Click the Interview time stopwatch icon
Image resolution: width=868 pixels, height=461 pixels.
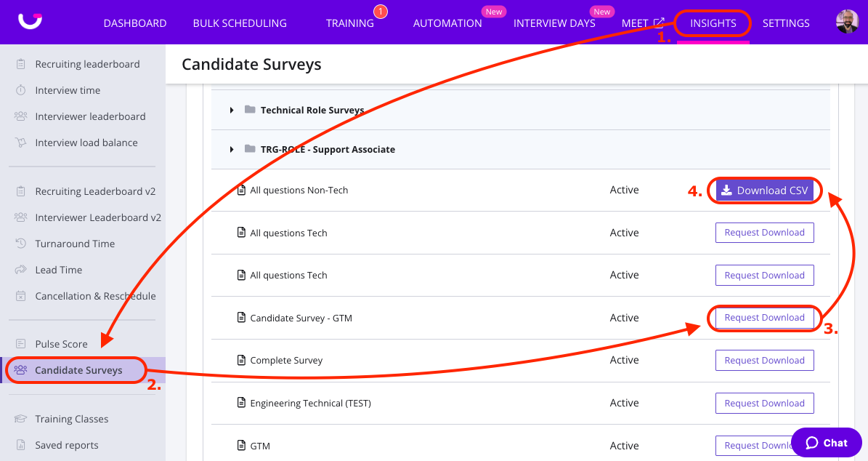20,90
